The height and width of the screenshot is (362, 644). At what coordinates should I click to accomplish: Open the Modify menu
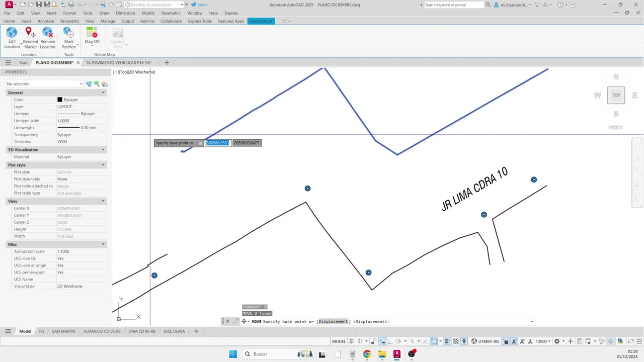[148, 13]
